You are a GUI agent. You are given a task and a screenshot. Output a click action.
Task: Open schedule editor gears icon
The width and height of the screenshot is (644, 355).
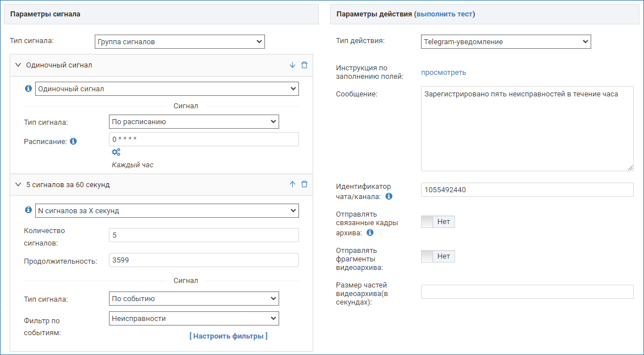116,152
